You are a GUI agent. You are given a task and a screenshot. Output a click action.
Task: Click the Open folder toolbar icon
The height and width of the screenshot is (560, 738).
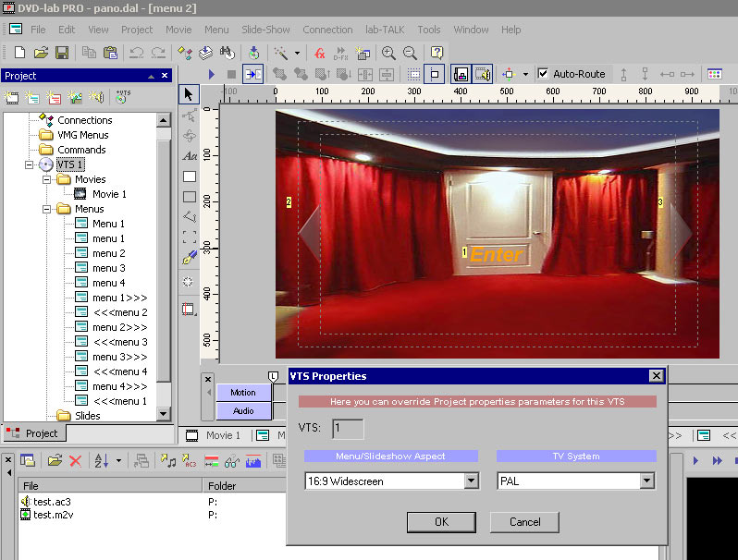pos(41,53)
